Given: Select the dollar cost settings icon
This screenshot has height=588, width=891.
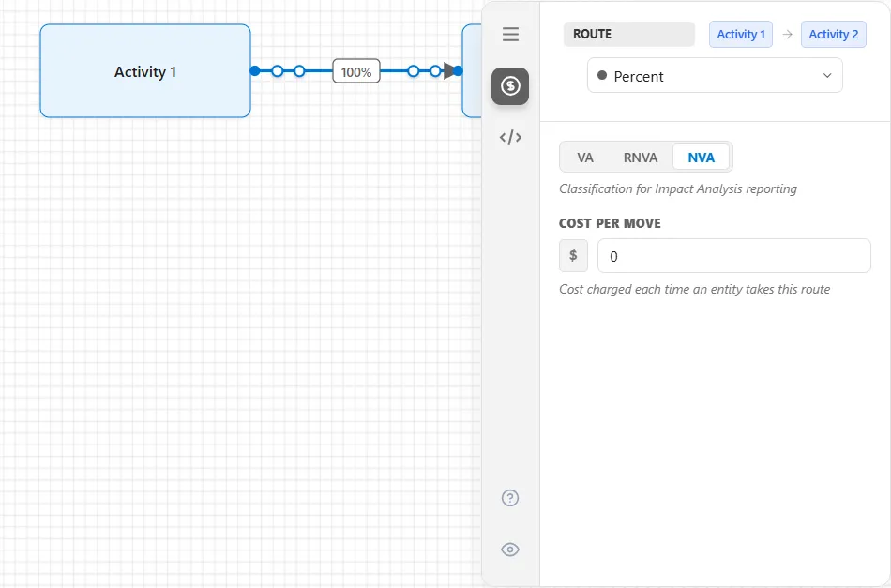Looking at the screenshot, I should pyautogui.click(x=510, y=85).
